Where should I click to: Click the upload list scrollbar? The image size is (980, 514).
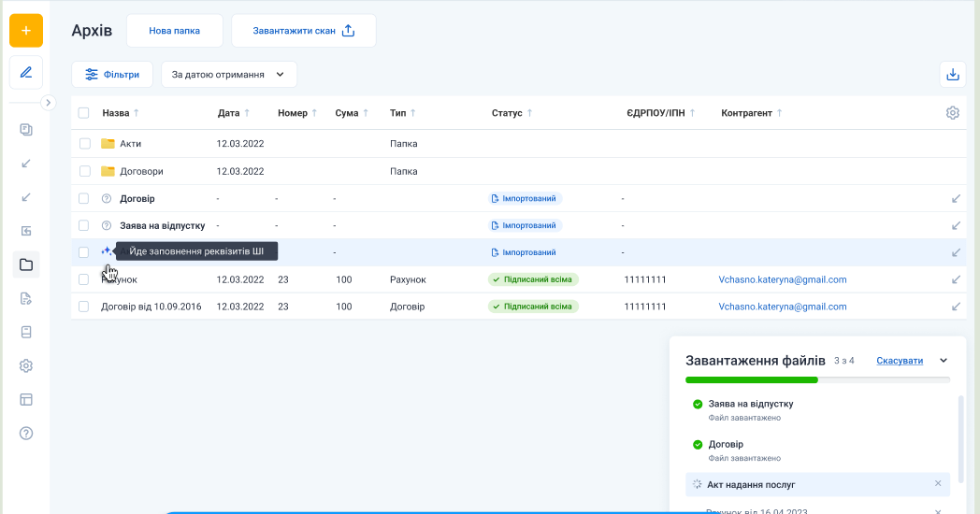(x=961, y=437)
